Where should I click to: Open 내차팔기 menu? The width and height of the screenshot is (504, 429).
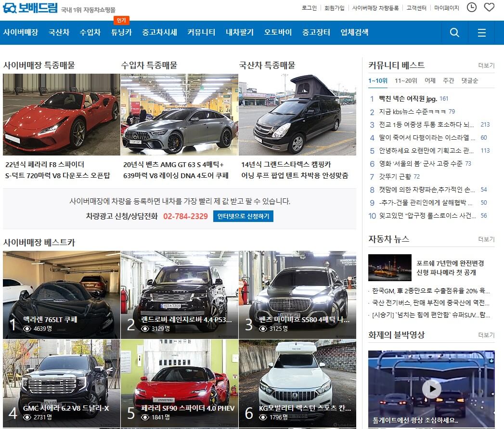tap(239, 32)
